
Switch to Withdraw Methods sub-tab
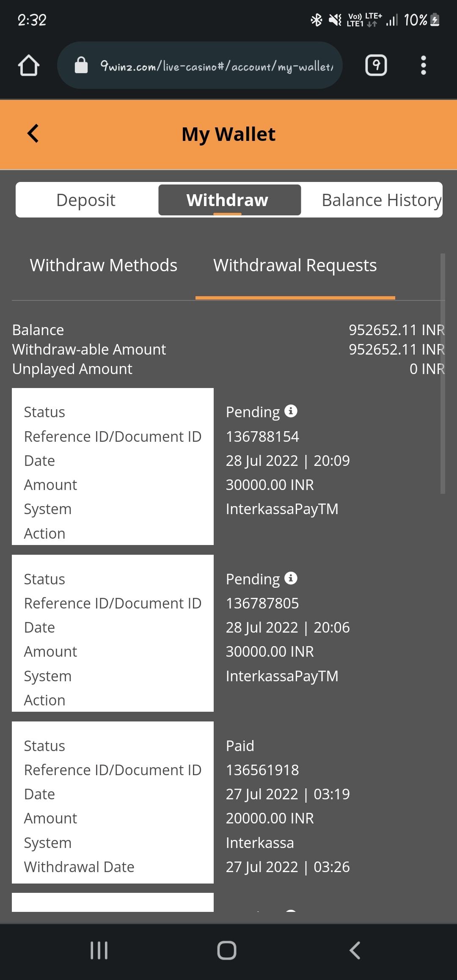click(x=103, y=265)
